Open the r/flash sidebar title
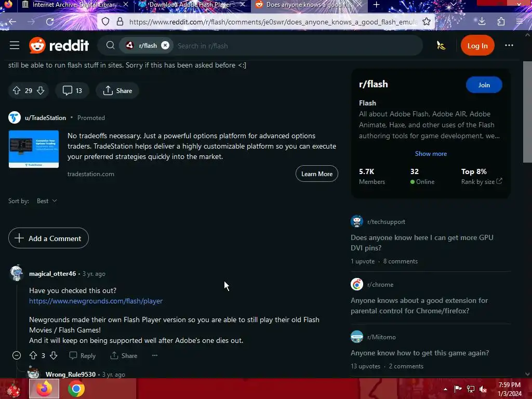 pyautogui.click(x=373, y=84)
